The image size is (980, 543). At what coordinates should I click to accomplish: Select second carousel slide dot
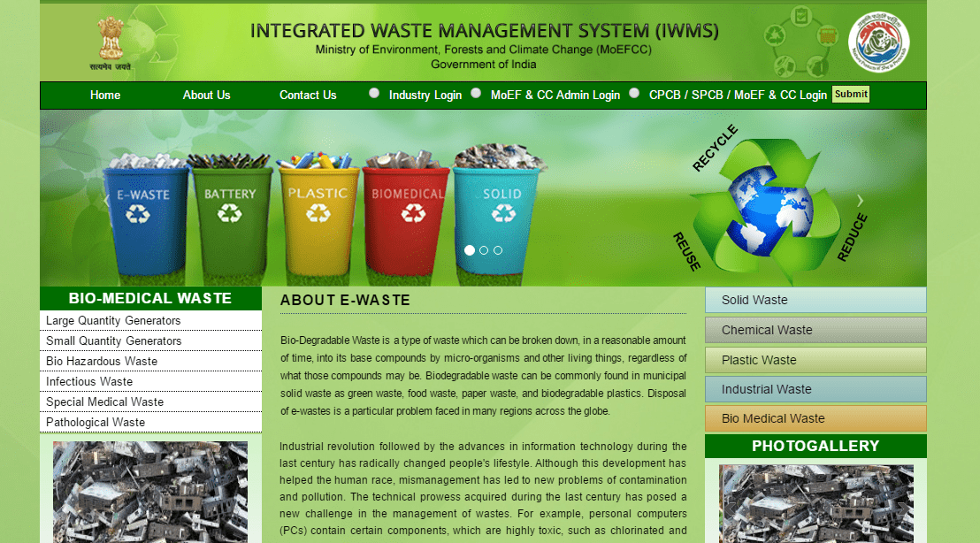pos(484,250)
